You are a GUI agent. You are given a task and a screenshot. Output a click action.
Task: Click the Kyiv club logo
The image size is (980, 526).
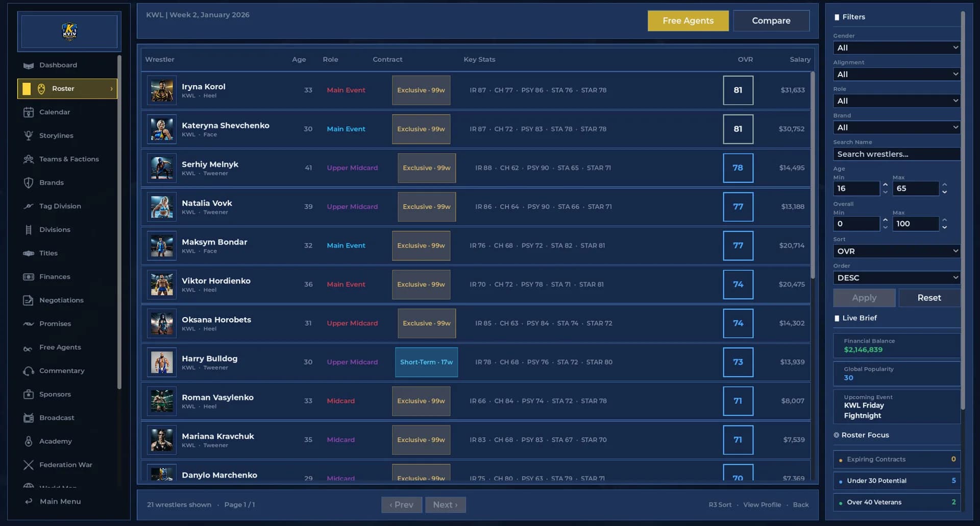(69, 32)
